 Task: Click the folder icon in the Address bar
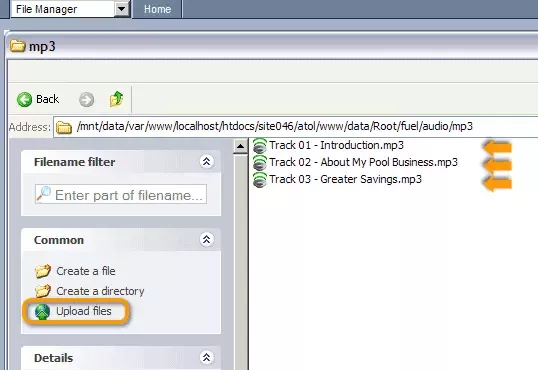[x=64, y=127]
